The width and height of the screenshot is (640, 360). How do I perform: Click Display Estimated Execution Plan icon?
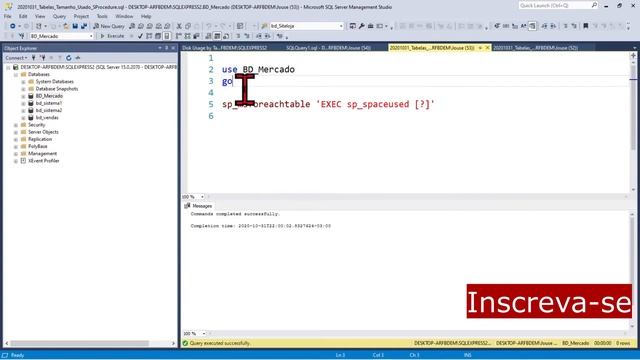click(x=149, y=36)
